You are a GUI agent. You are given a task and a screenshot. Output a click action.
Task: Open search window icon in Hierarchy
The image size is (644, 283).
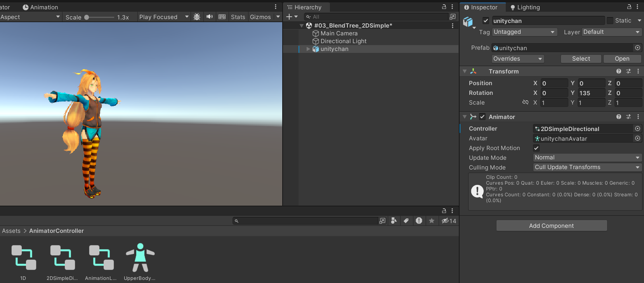click(x=453, y=17)
